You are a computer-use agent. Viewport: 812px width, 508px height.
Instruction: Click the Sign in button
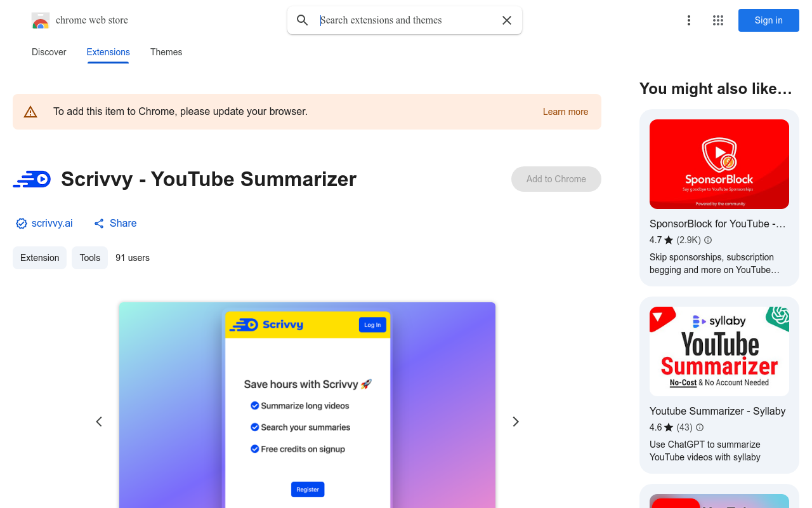tap(769, 20)
